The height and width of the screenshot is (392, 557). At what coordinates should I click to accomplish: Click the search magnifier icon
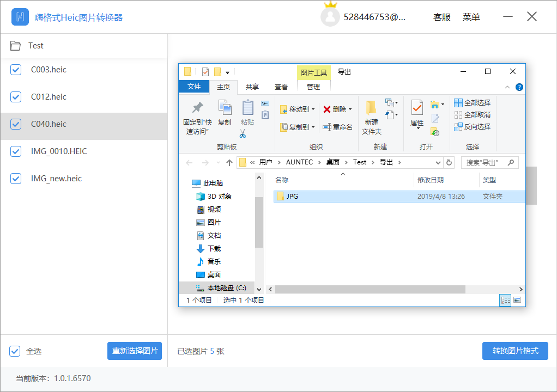(510, 162)
